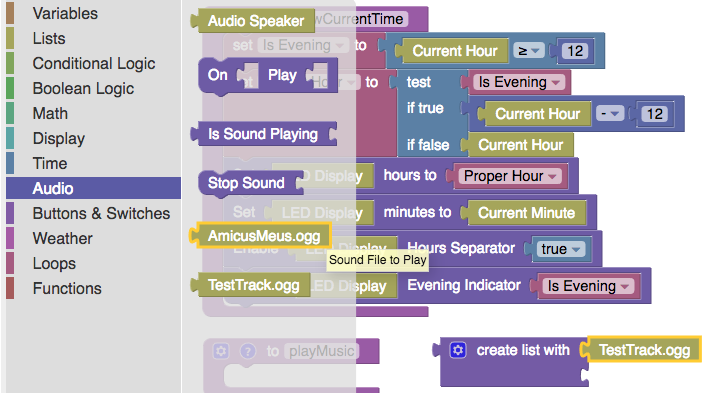Open the Variables category
Viewport: 709px width, 393px height.
[x=65, y=14]
